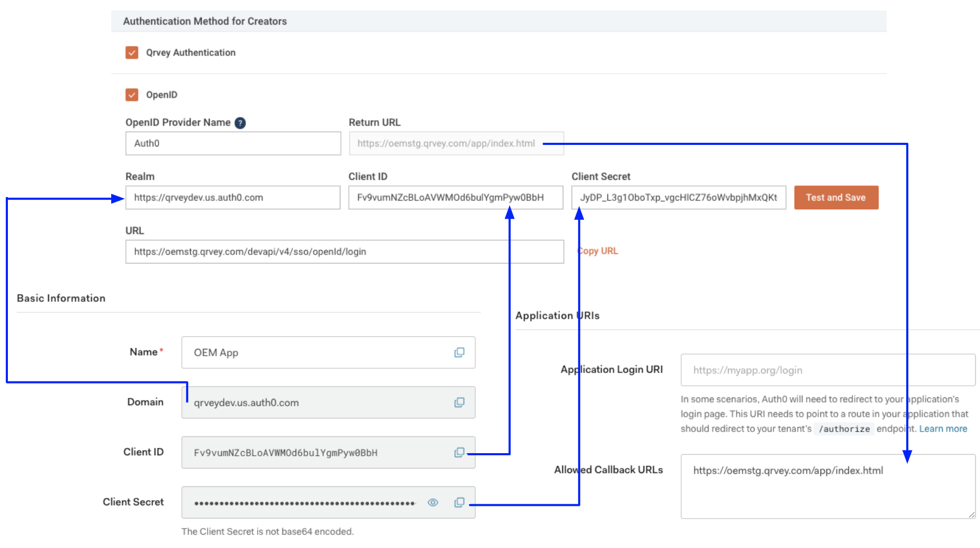Viewport: 980px width, 548px height.
Task: Click the OpenID Provider Name input
Action: pos(233,143)
